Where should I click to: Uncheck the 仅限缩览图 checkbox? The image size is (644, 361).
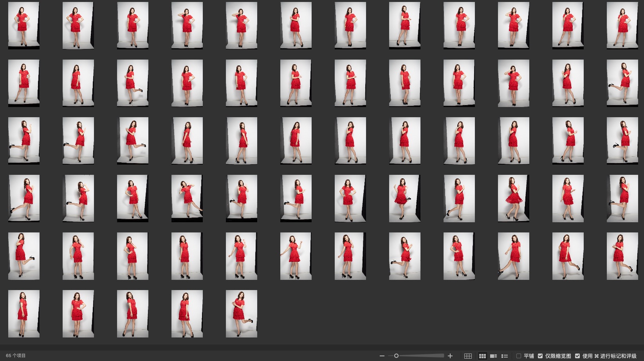coord(540,356)
